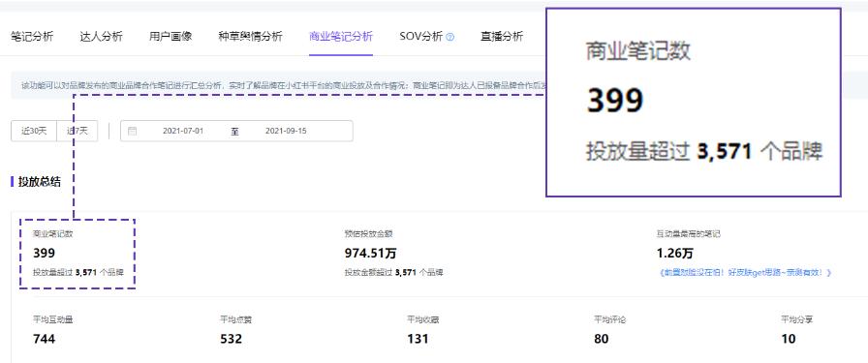
Task: Open the 达人分析 tab
Action: coord(102,37)
